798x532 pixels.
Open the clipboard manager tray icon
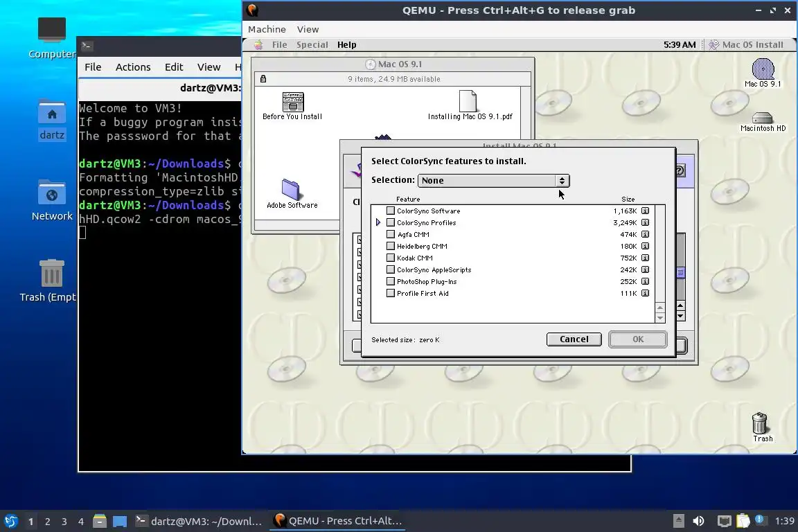743,520
